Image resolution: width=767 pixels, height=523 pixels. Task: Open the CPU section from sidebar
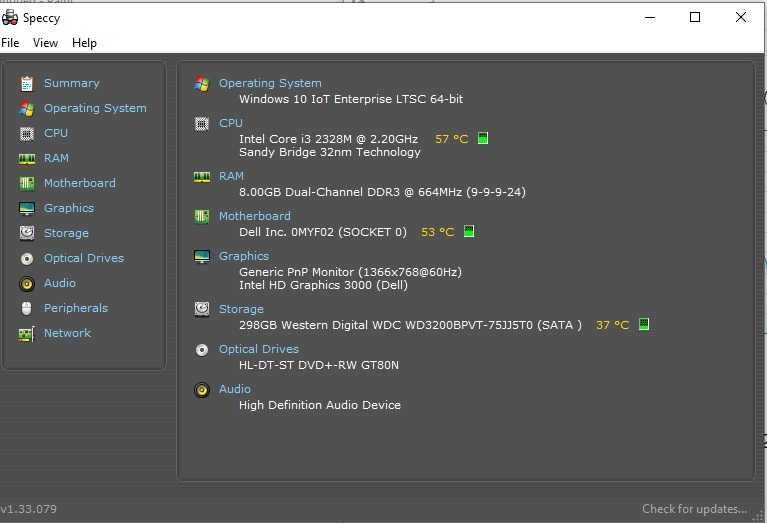click(56, 133)
